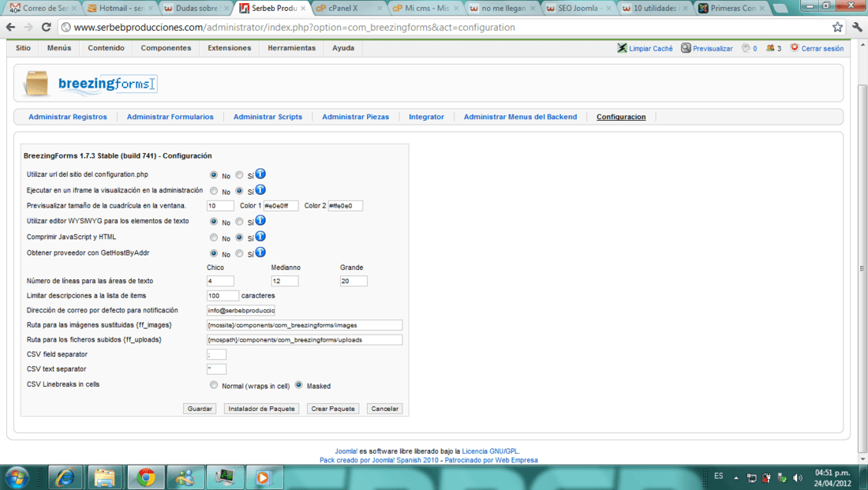Open Chrome wrench settings menu
The height and width of the screenshot is (490, 868).
[857, 27]
